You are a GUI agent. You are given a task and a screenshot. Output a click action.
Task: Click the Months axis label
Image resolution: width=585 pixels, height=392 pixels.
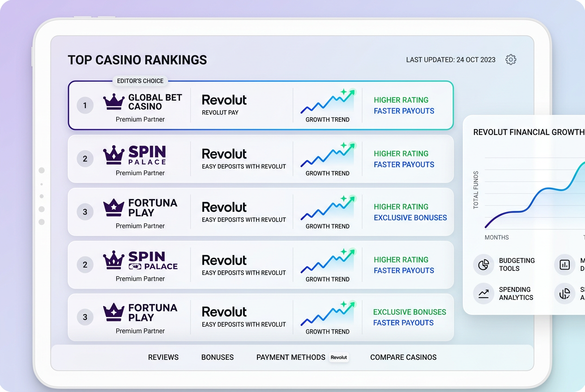(497, 238)
